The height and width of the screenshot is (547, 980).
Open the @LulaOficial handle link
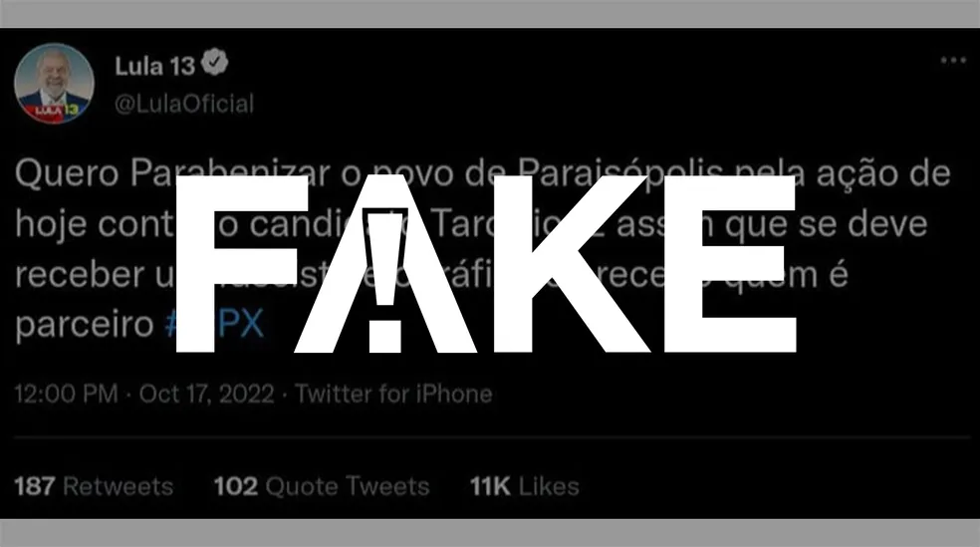pyautogui.click(x=184, y=103)
